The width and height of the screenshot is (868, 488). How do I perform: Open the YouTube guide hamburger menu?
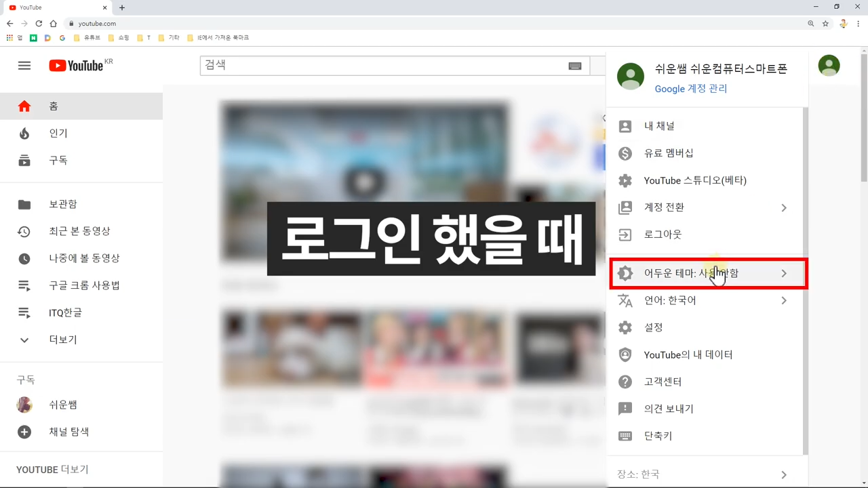[x=24, y=66]
